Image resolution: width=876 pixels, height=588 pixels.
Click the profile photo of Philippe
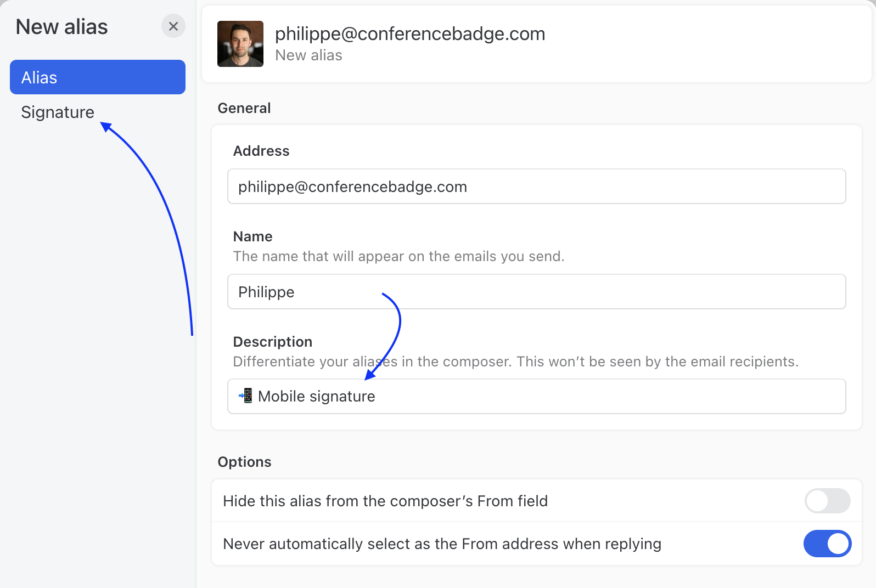tap(240, 44)
